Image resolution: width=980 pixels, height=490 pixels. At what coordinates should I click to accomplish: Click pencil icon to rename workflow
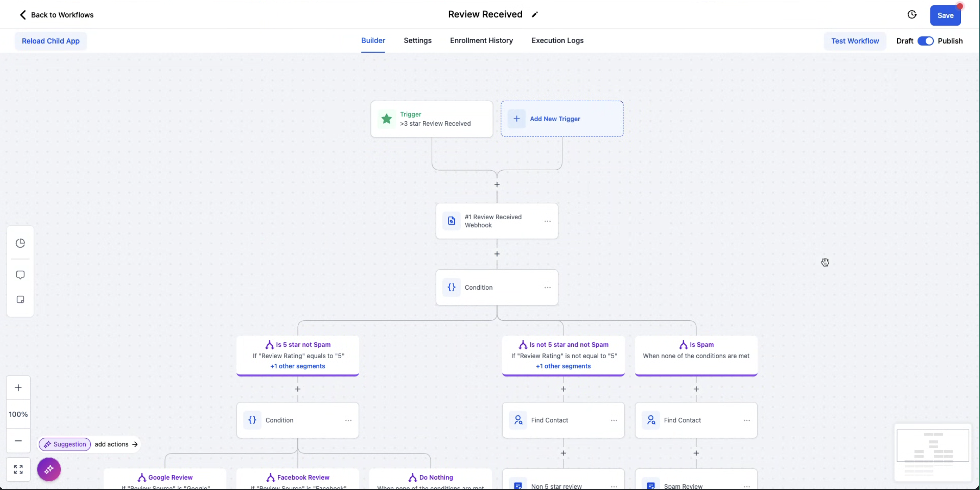click(x=535, y=15)
